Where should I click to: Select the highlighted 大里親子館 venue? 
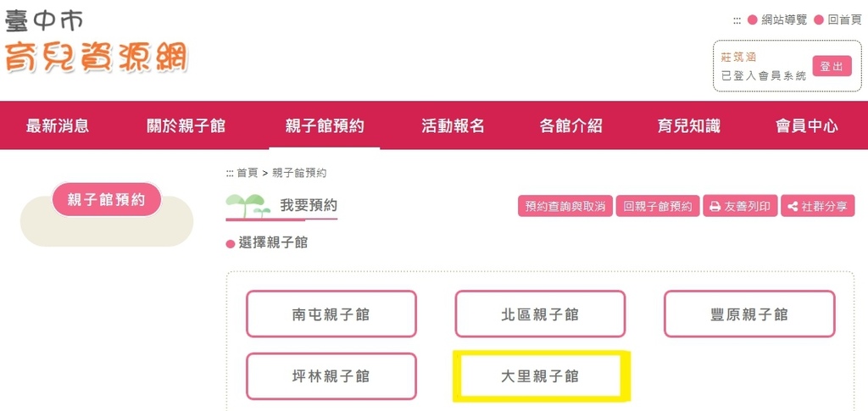[540, 376]
